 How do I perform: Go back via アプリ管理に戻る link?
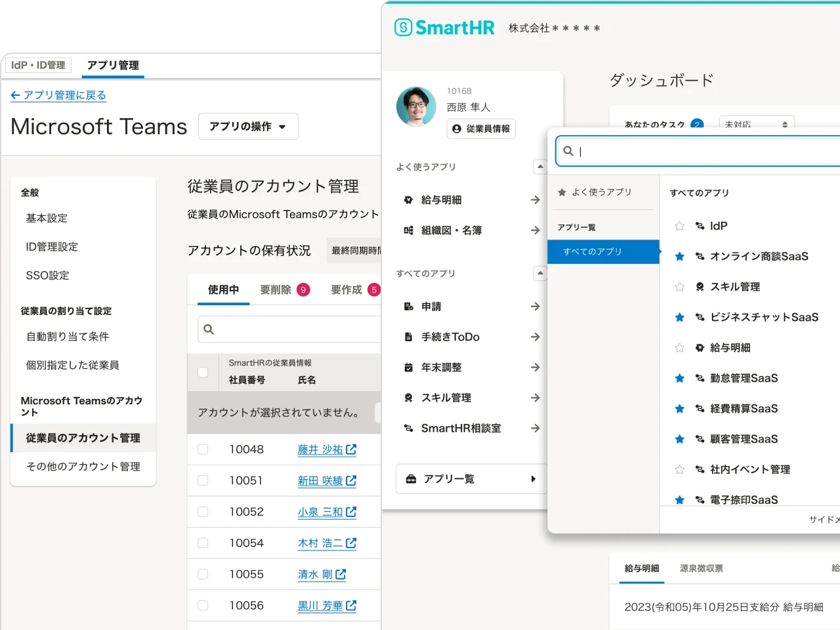58,95
